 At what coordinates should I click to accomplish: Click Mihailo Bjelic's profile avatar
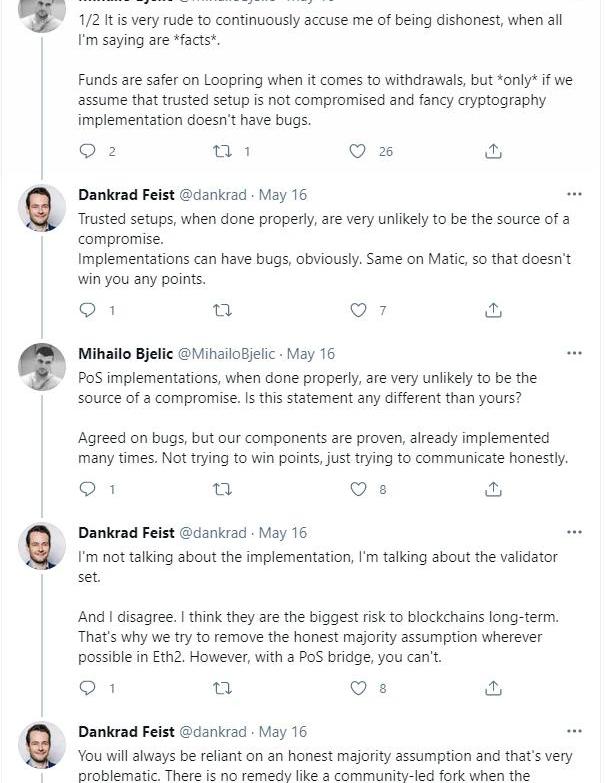pos(42,367)
